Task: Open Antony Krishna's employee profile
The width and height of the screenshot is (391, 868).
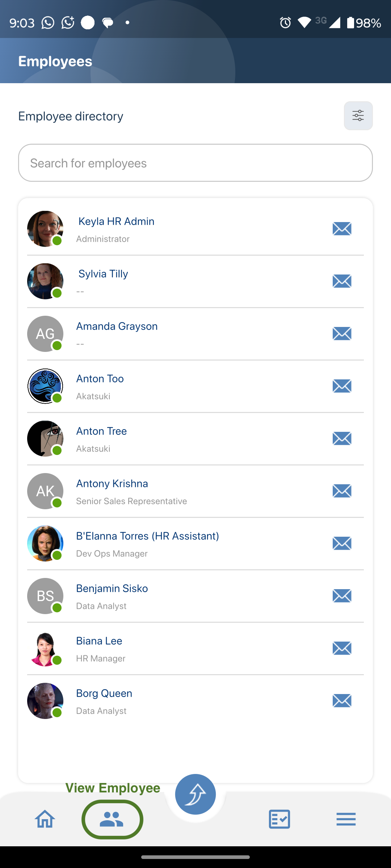Action: 112,484
